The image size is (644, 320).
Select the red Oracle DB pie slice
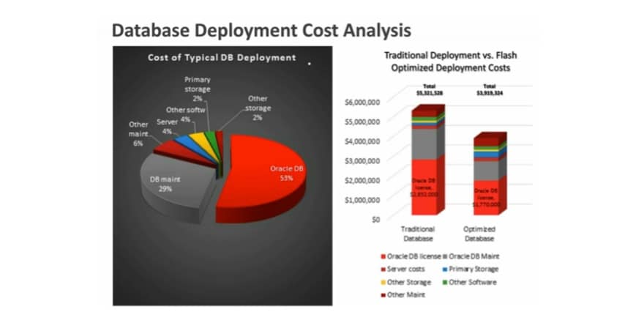click(x=263, y=176)
